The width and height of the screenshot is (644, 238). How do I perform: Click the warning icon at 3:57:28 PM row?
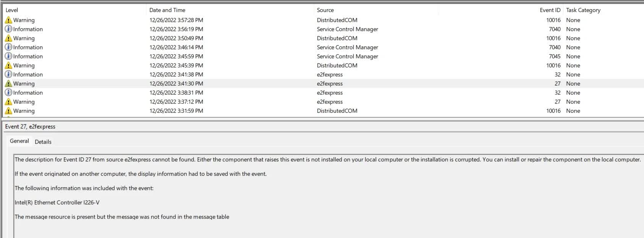pos(8,20)
